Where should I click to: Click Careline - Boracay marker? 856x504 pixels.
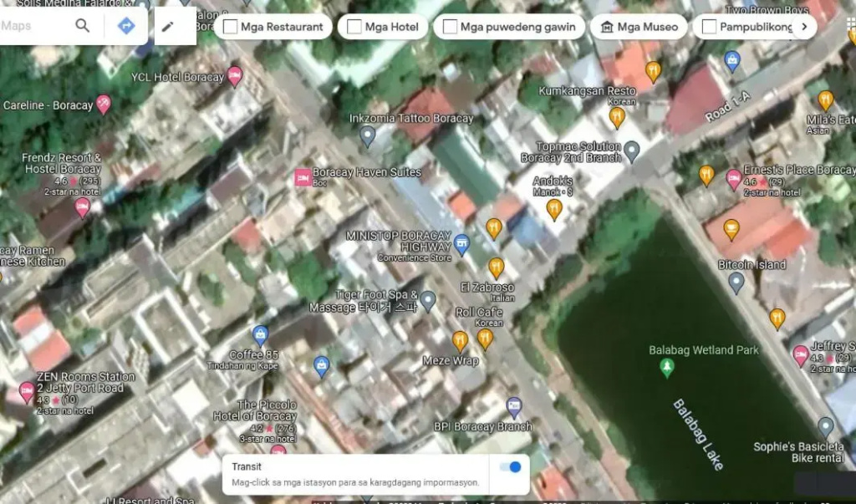(103, 104)
